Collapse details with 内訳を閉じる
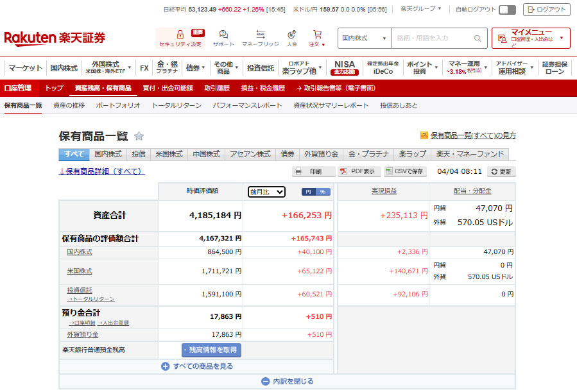The height and width of the screenshot is (392, 577). [287, 381]
